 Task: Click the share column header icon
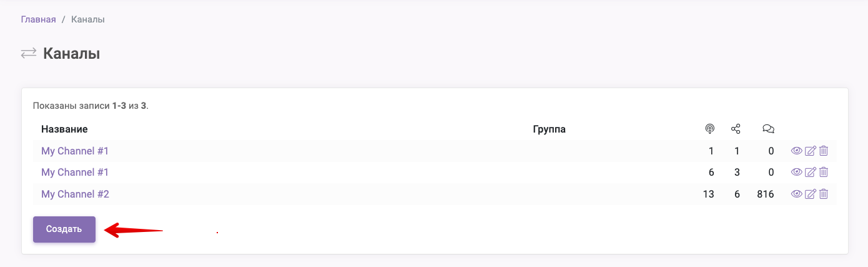point(736,129)
